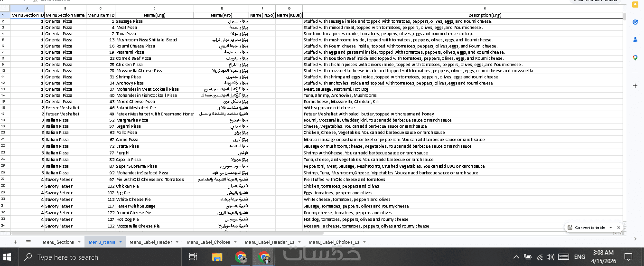Open the Menu_Label_Header_L2 tab dropdown arrow
The width and height of the screenshot is (644, 266).
coord(299,242)
